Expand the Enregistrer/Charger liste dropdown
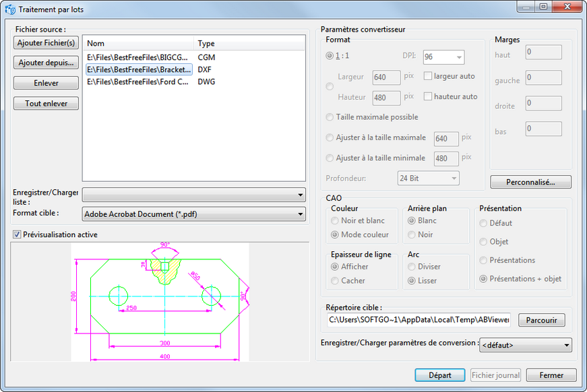The image size is (587, 392). point(193,195)
